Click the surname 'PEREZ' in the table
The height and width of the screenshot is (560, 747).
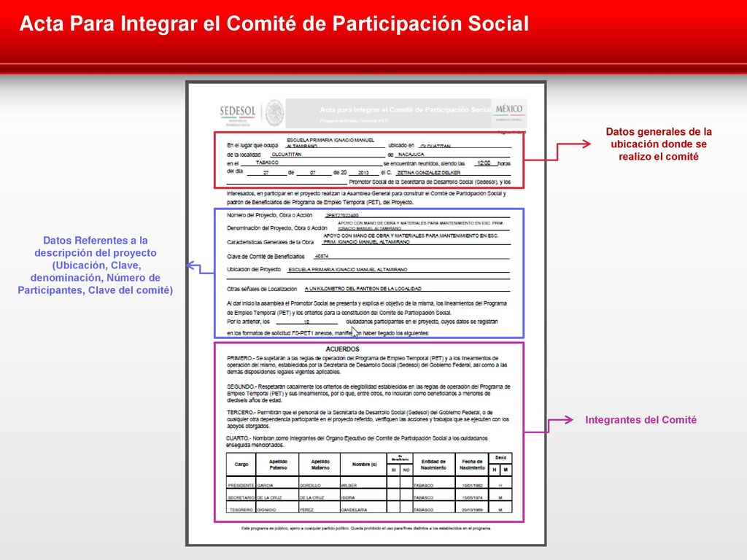307,510
